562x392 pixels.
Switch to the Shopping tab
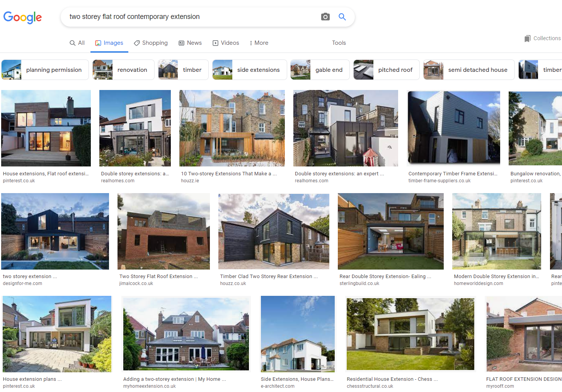click(151, 43)
